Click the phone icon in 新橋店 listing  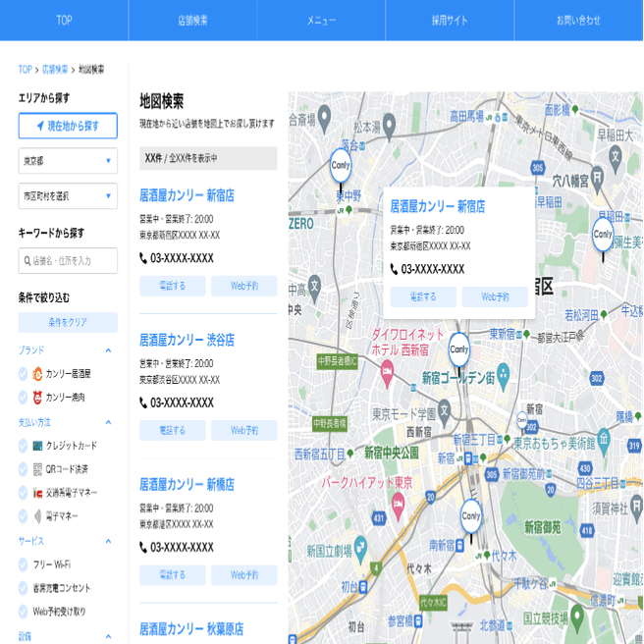pyautogui.click(x=143, y=548)
